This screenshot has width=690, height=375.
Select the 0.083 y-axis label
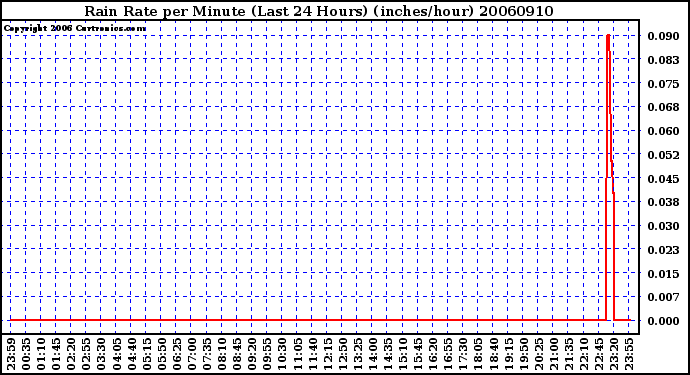click(x=663, y=59)
